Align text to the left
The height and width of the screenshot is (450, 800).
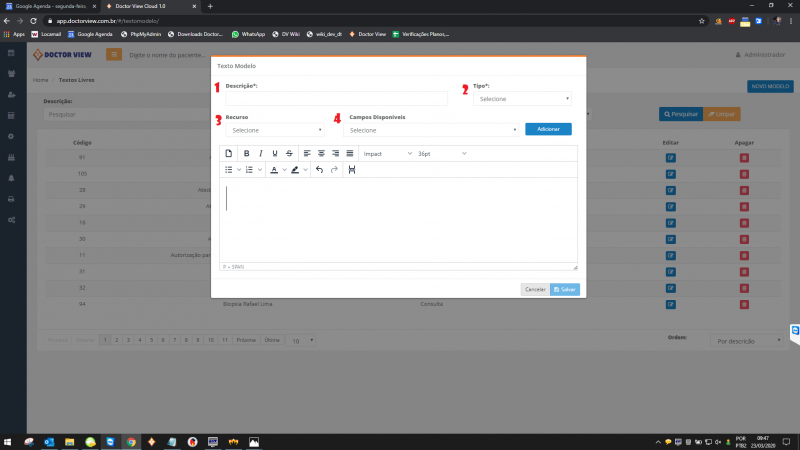coord(307,154)
